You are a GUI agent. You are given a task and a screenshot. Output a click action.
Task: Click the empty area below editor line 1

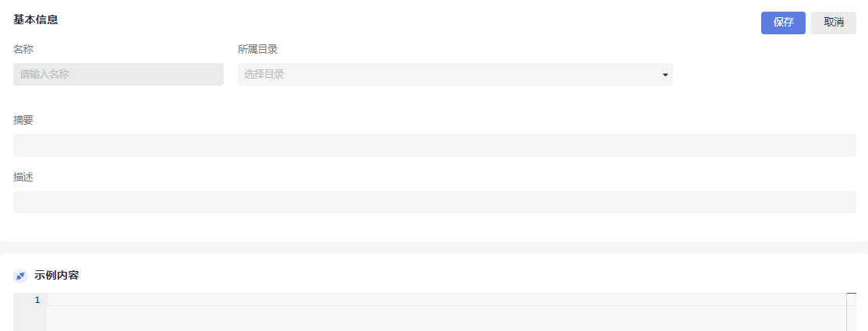(x=445, y=319)
